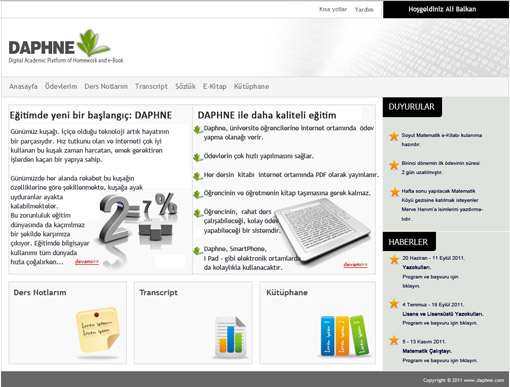Click the www.daphne.com copyright footer text
This screenshot has width=510, height=387.
pos(463,380)
